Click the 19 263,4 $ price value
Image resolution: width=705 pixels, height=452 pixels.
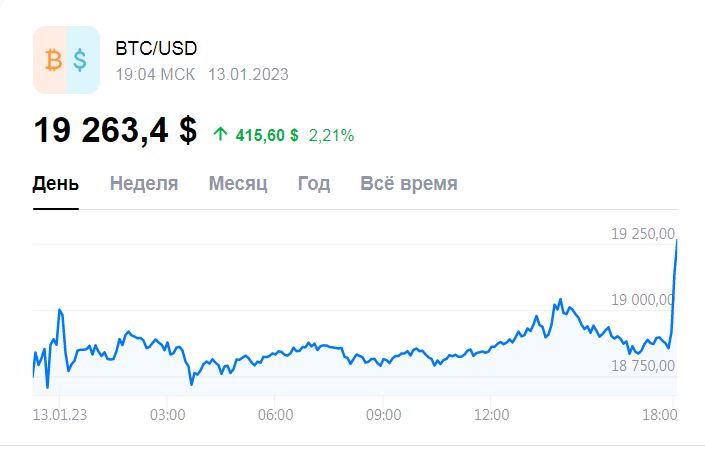click(115, 130)
